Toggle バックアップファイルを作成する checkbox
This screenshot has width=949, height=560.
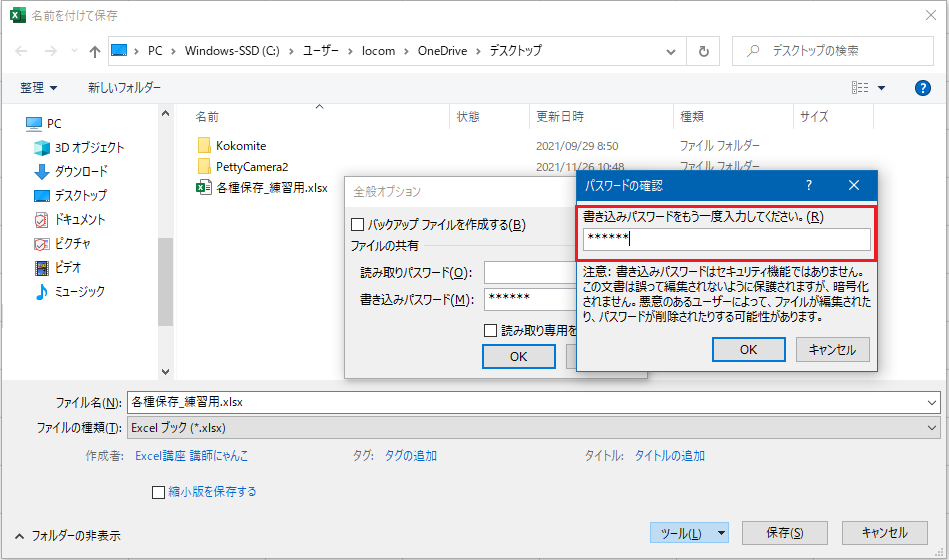click(x=358, y=225)
